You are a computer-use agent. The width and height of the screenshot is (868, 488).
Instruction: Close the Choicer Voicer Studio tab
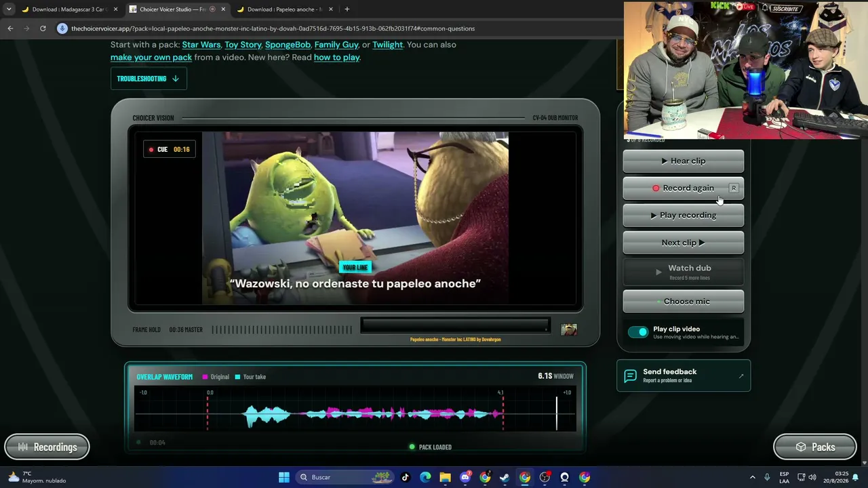(223, 9)
